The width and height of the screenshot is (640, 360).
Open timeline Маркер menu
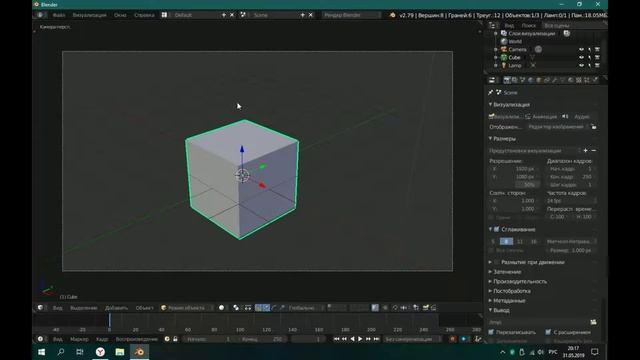[79, 339]
